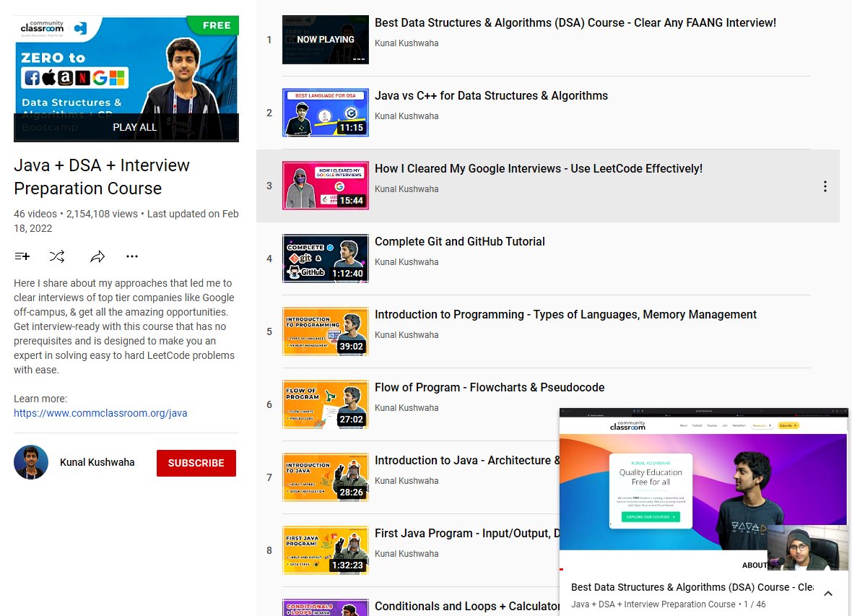Viewport: 852px width, 616px height.
Task: Click Kunal Kushwaha under Flow of Program video
Action: (x=407, y=407)
